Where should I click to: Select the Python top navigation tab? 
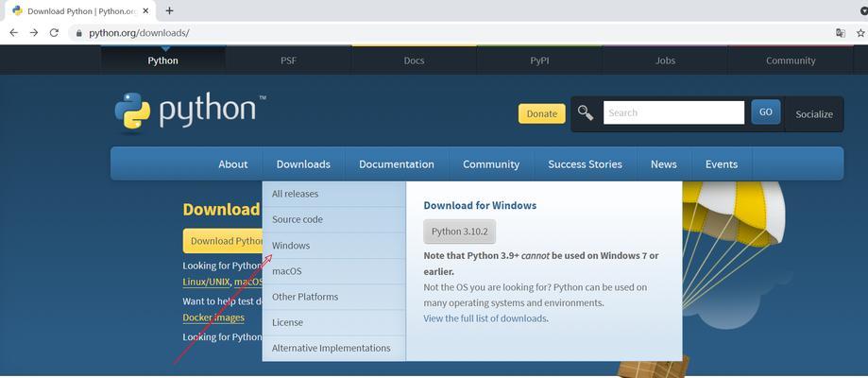[162, 60]
